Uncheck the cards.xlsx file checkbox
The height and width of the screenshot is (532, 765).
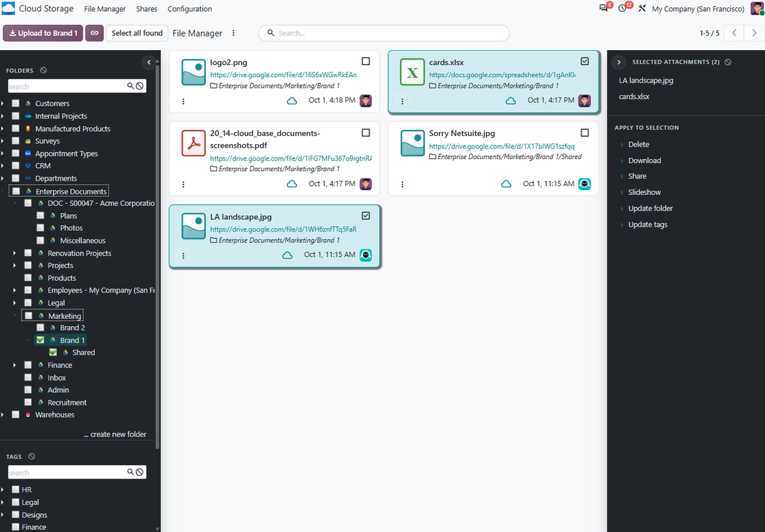tap(585, 62)
